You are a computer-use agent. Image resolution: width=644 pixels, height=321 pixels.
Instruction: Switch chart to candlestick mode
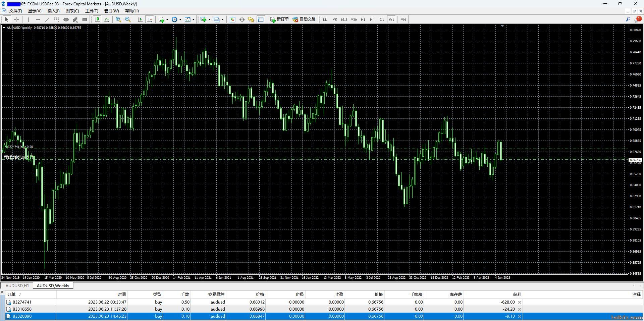pyautogui.click(x=97, y=19)
